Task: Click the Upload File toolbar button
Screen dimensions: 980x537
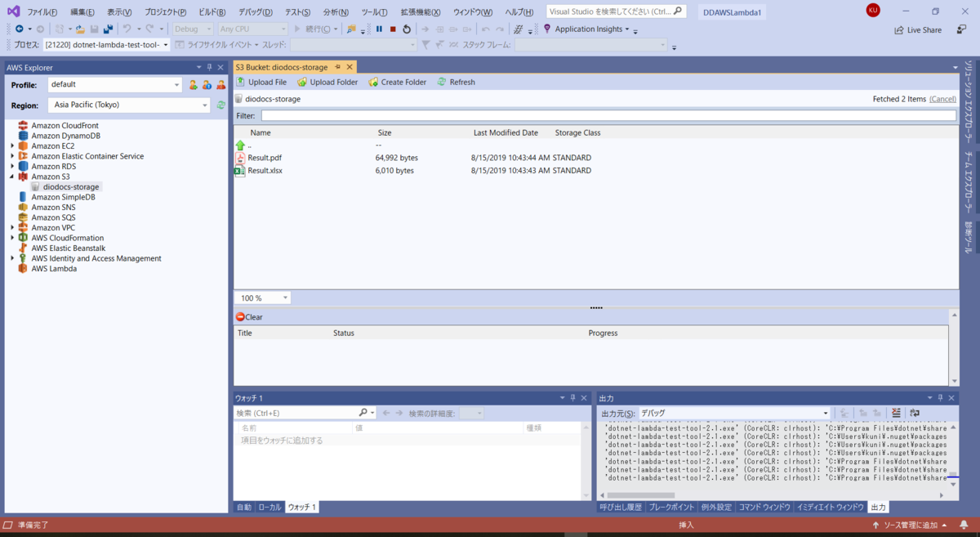Action: coord(261,82)
